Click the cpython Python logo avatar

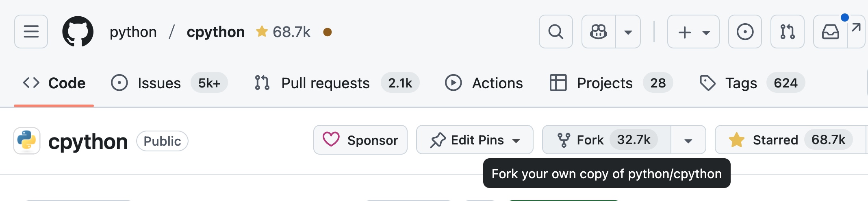27,141
